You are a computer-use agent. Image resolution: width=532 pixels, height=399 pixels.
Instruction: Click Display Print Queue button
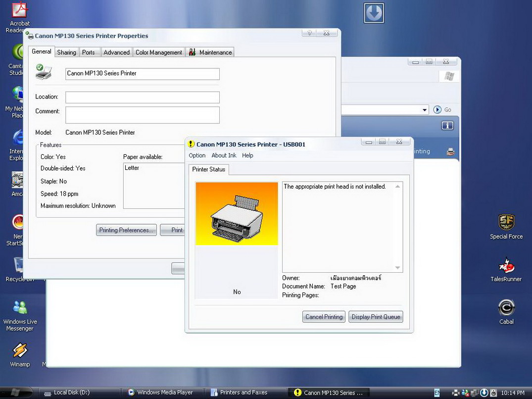[x=376, y=316]
